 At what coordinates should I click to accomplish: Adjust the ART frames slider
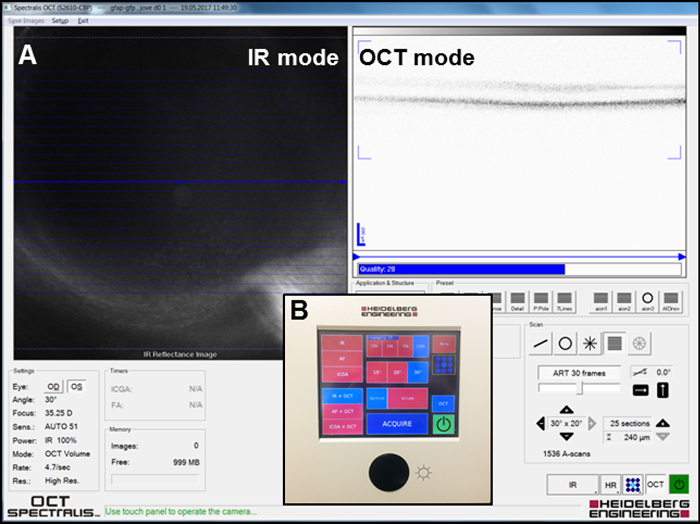[579, 388]
